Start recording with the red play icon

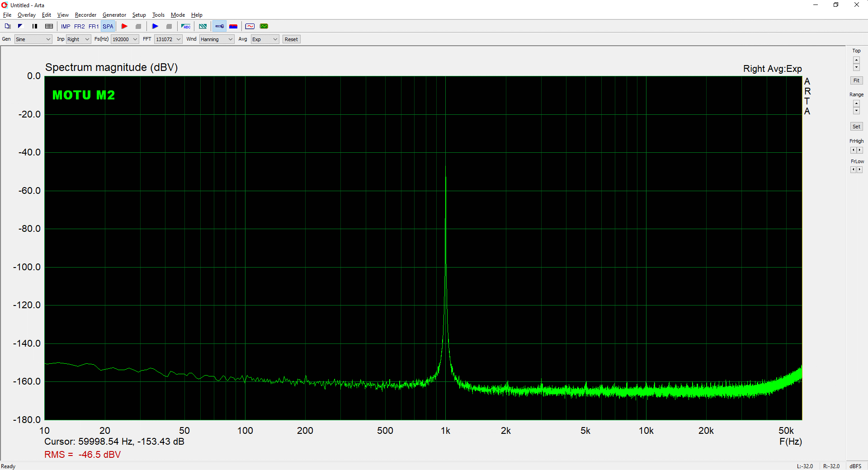124,26
